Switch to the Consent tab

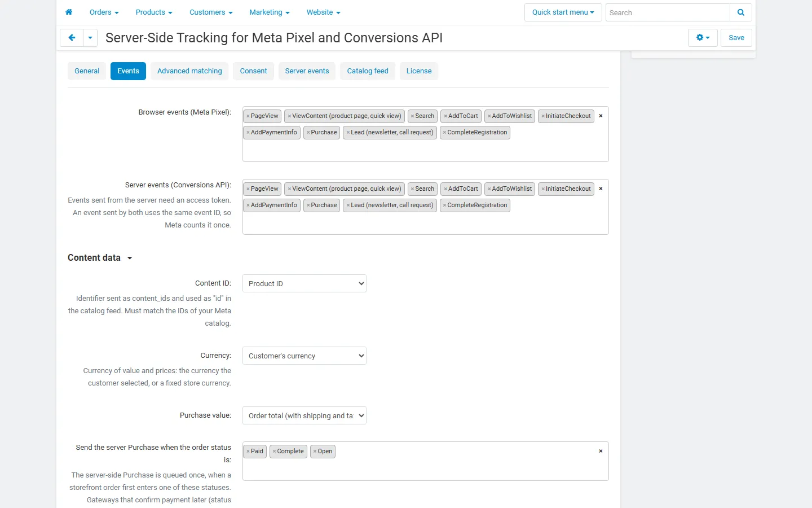(254, 71)
